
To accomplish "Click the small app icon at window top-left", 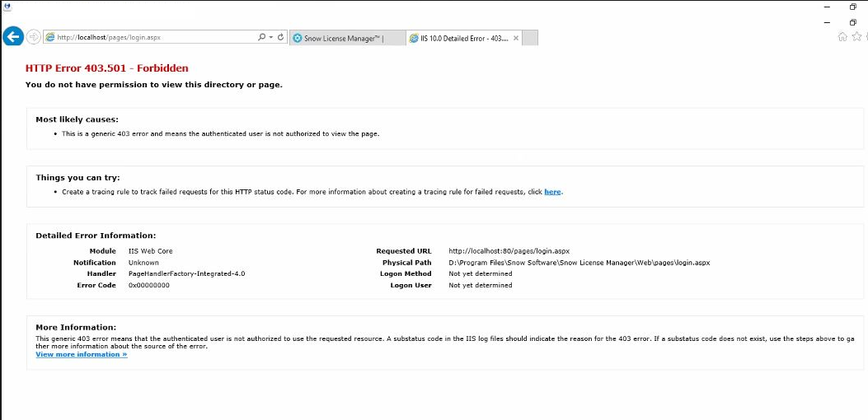I will point(7,7).
